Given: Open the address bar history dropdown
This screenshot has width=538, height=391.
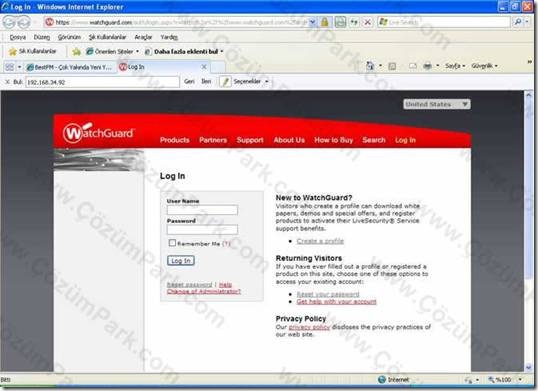Looking at the screenshot, I should coord(313,22).
